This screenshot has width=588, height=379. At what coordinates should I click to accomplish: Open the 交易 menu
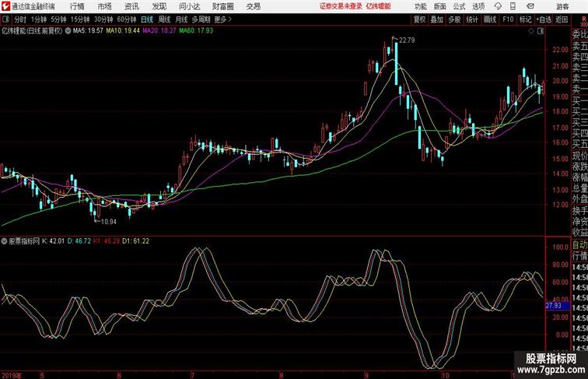tap(253, 6)
